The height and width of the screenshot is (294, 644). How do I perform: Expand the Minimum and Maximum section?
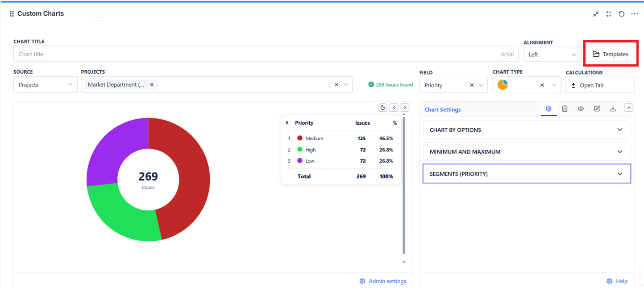click(x=527, y=151)
